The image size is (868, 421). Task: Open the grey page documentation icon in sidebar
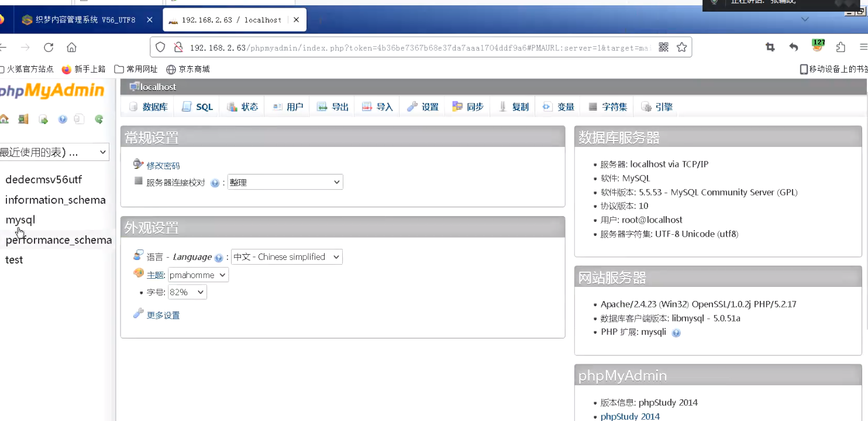[x=78, y=119]
